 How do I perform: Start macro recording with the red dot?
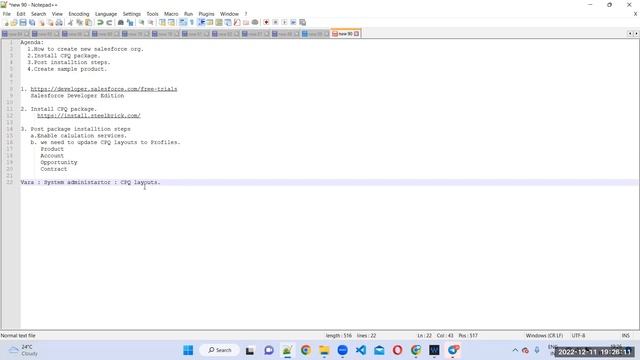[x=266, y=22]
